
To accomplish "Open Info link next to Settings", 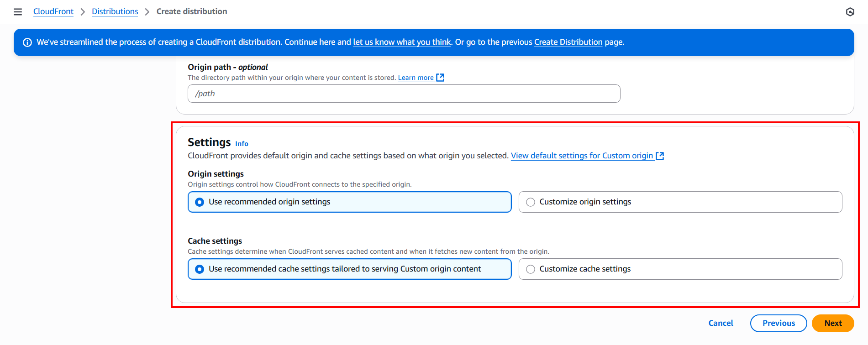I will (x=242, y=144).
